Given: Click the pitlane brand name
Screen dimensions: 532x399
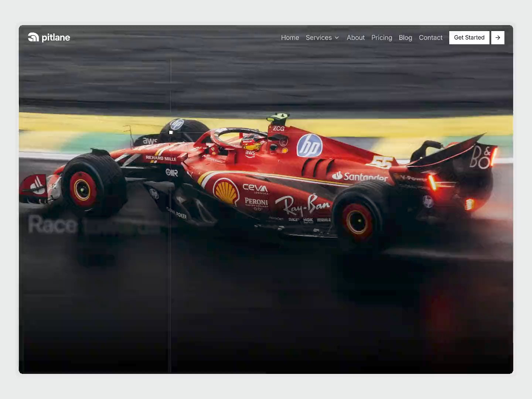Looking at the screenshot, I should pos(56,38).
